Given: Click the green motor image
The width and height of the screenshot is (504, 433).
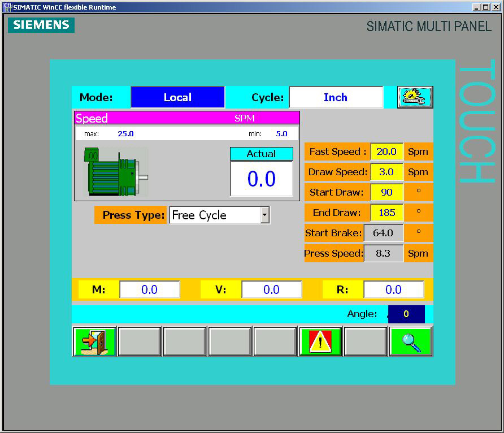Looking at the screenshot, I should click(x=116, y=172).
